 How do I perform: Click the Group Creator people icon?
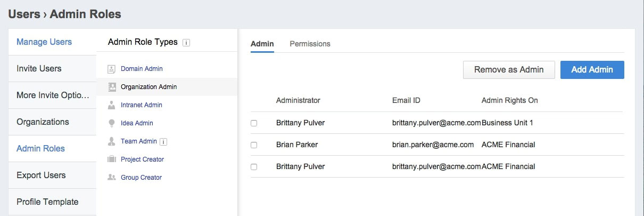pyautogui.click(x=112, y=178)
